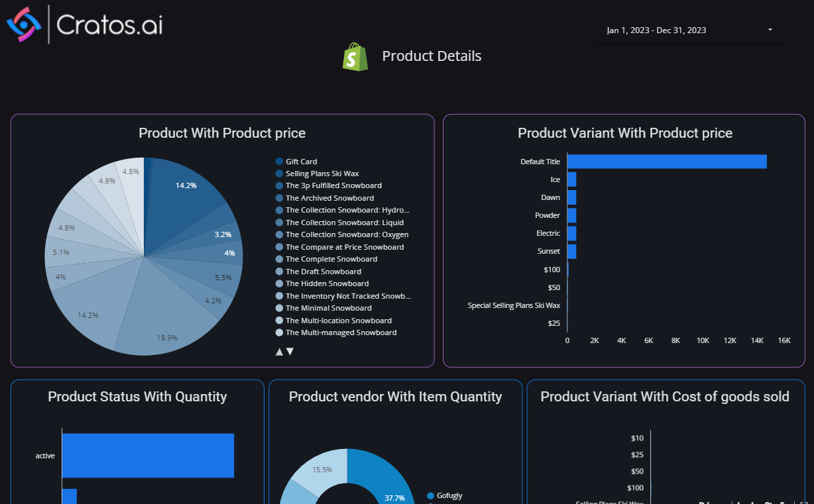Click Product With Product price title
The image size is (814, 504).
[222, 133]
